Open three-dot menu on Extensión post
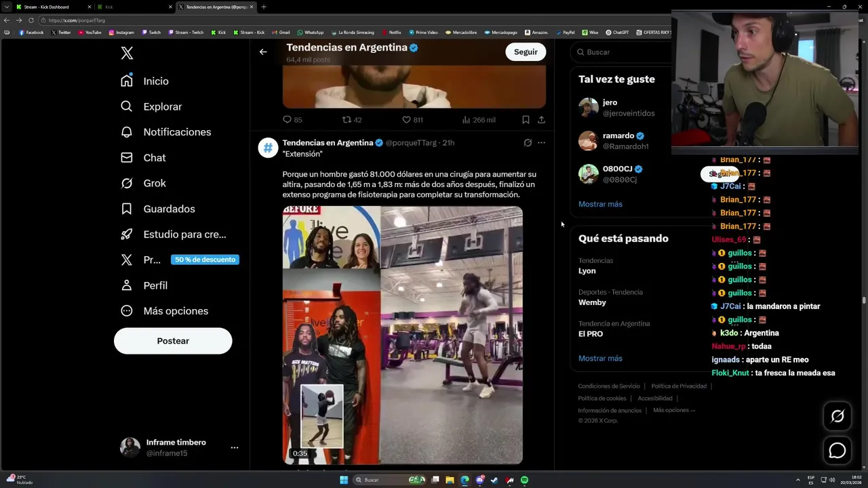 coord(541,142)
